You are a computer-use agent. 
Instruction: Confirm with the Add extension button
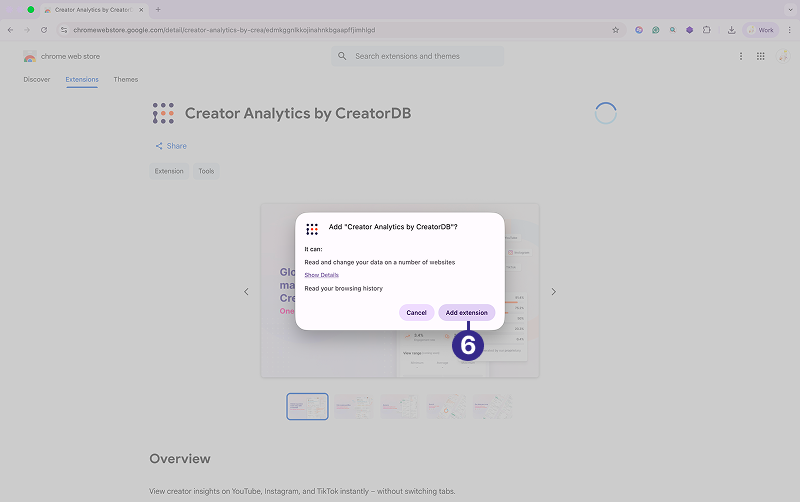(x=466, y=313)
